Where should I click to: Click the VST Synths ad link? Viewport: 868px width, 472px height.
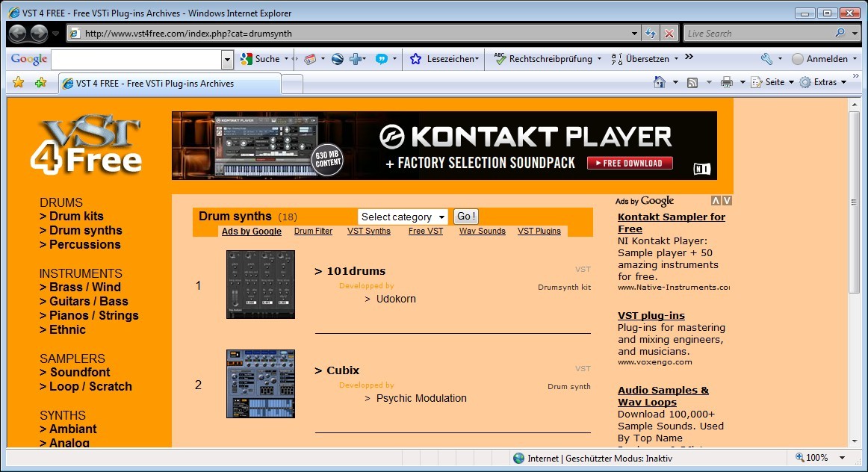point(369,232)
